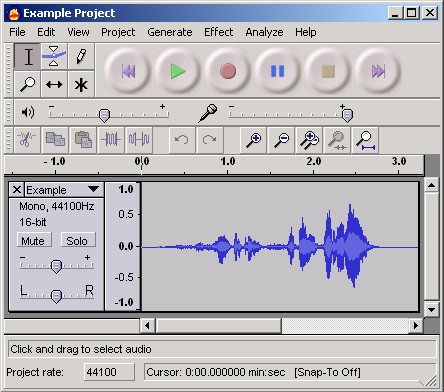Open the Help menu

click(306, 32)
